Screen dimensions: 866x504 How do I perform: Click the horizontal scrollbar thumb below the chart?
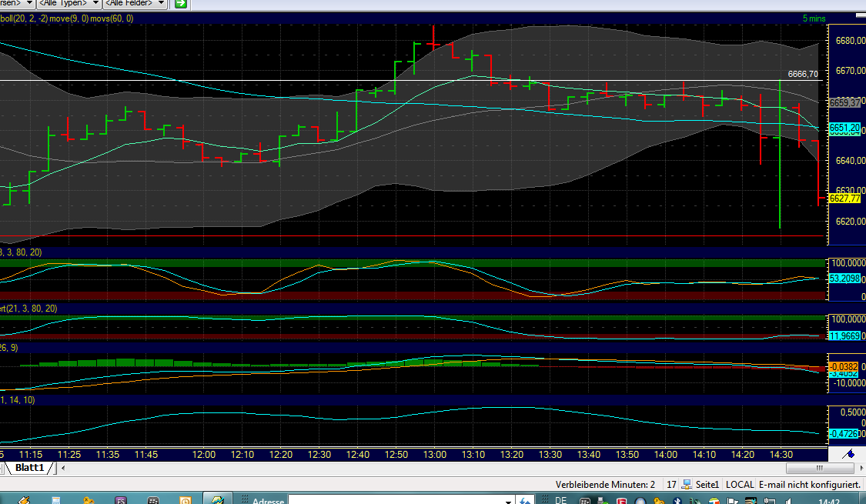pos(819,466)
